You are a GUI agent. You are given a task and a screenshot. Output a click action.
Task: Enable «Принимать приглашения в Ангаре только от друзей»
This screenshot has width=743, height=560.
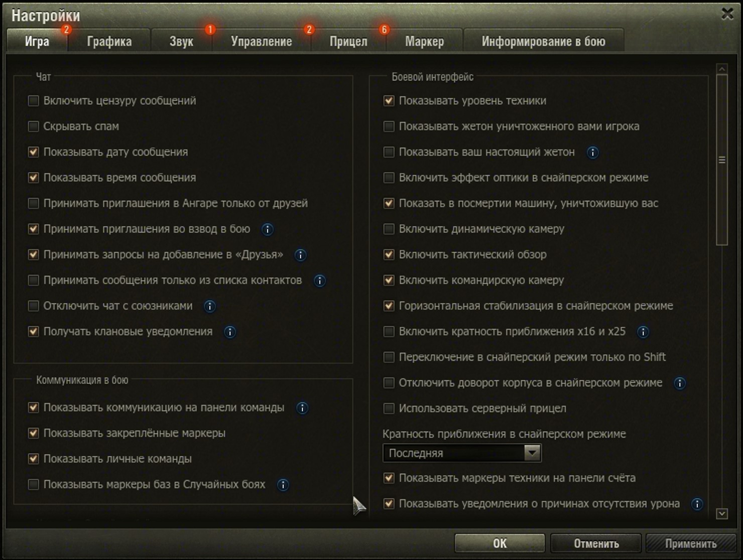[34, 203]
